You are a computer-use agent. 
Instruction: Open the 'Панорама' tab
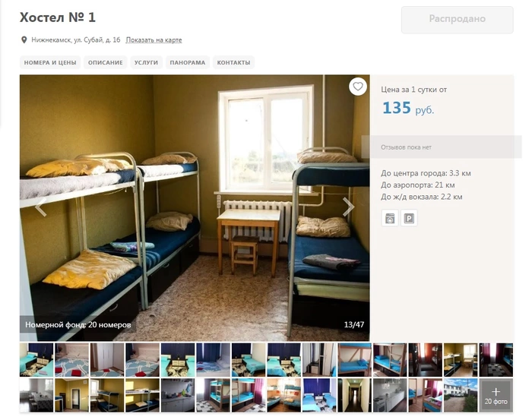188,62
